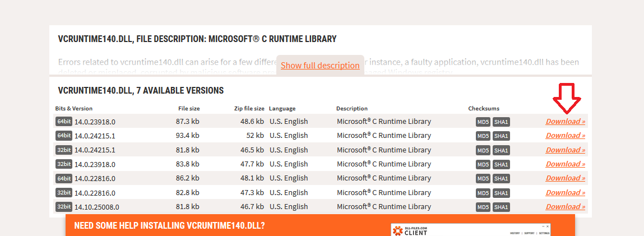Screen dimensions: 644x236
Task: Download 64bit version 14.0.24215.1
Action: click(x=565, y=135)
